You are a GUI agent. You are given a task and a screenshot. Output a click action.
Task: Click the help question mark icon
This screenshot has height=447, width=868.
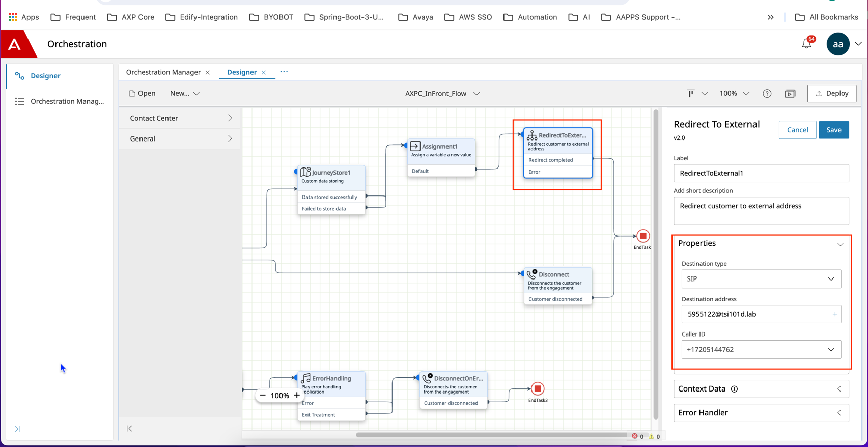pyautogui.click(x=767, y=94)
